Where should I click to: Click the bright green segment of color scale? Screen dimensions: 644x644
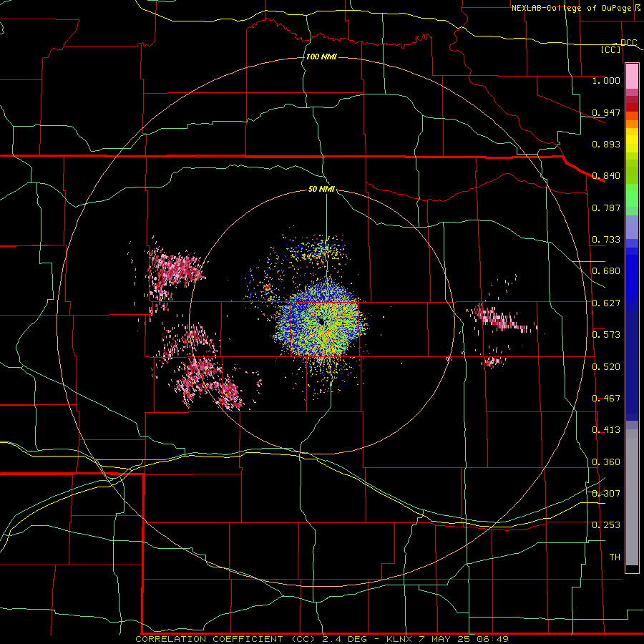click(x=632, y=195)
